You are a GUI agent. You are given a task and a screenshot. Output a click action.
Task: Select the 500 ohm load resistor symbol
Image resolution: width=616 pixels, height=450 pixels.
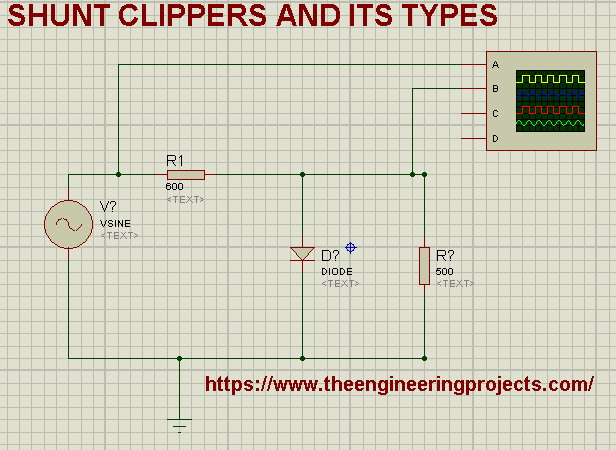click(x=424, y=266)
